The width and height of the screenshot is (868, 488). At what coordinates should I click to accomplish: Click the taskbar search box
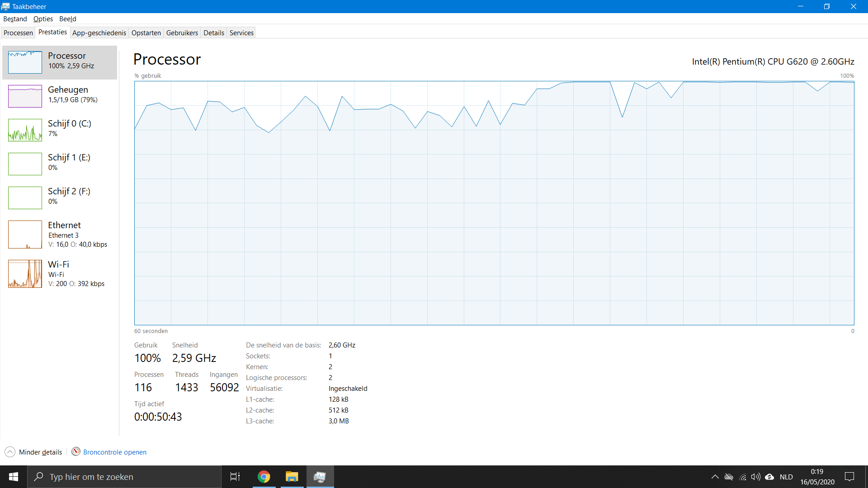pyautogui.click(x=124, y=477)
